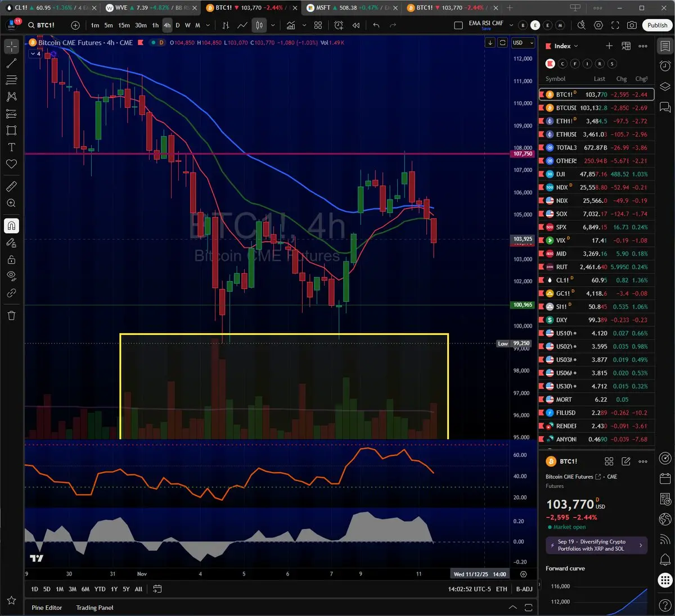Remove drawings with the trash icon
Viewport: 675px width, 616px height.
pyautogui.click(x=11, y=315)
